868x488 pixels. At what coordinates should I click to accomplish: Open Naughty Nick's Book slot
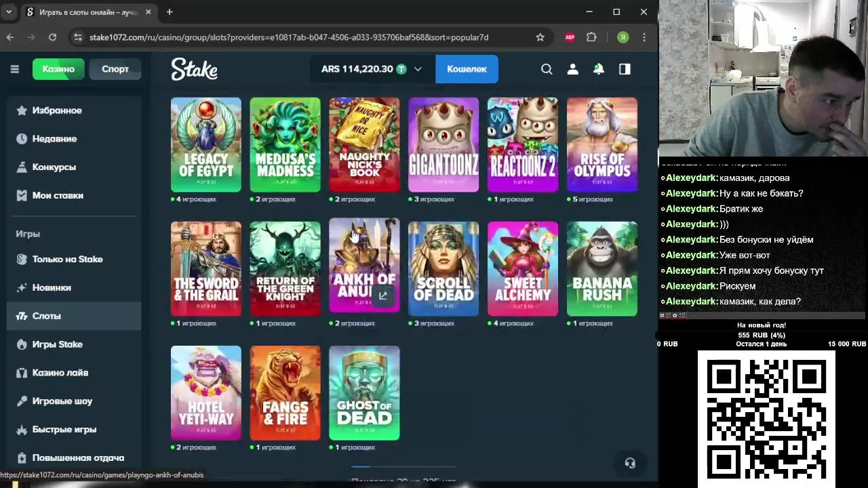point(364,144)
